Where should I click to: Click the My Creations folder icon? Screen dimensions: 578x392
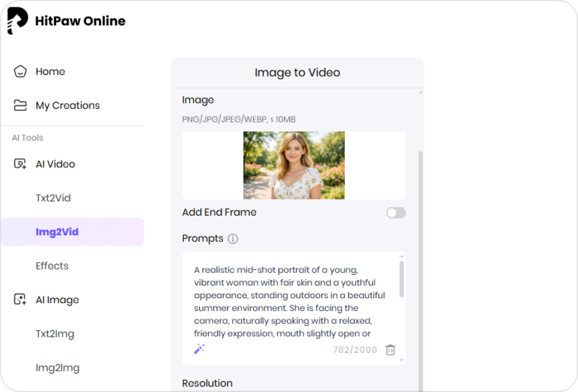[20, 105]
